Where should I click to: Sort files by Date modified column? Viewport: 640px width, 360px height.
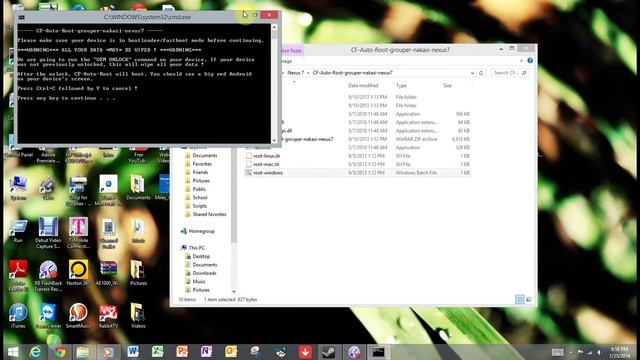363,85
